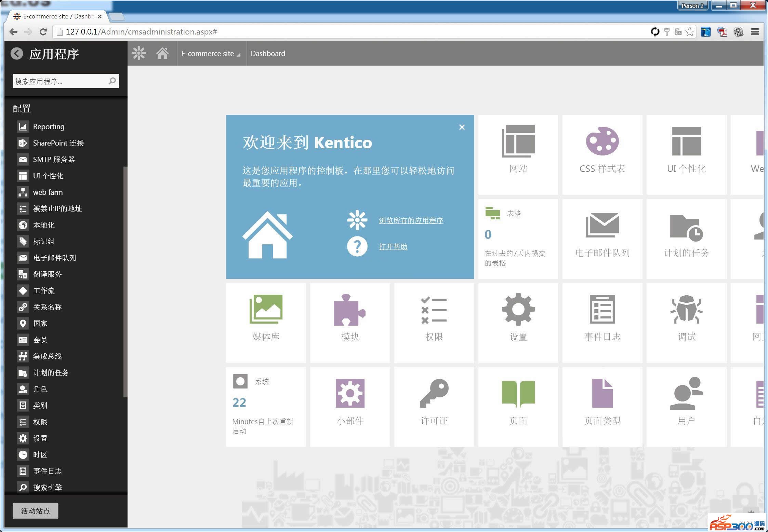Collapse the 应用程序 panel with back arrow
The image size is (768, 532).
tap(17, 54)
